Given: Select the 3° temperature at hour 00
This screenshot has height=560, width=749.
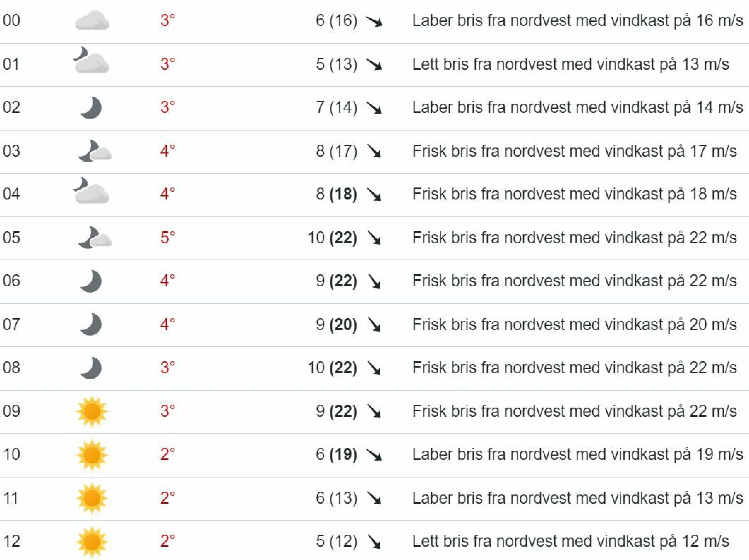Looking at the screenshot, I should click(x=168, y=21).
